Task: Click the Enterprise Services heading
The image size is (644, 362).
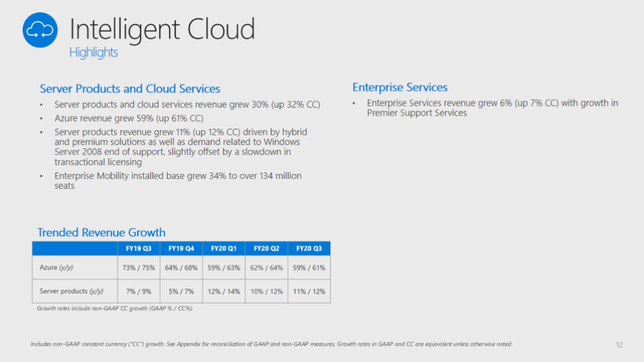Action: pyautogui.click(x=400, y=87)
